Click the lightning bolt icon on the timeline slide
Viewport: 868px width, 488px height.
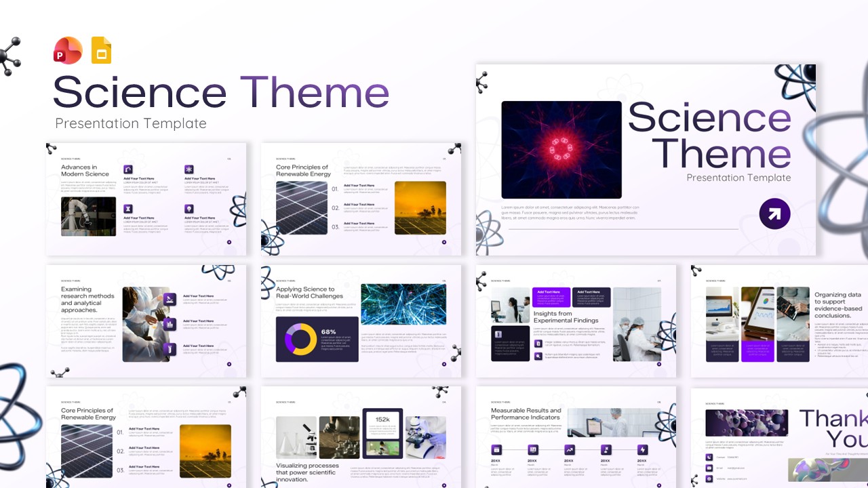pos(643,449)
